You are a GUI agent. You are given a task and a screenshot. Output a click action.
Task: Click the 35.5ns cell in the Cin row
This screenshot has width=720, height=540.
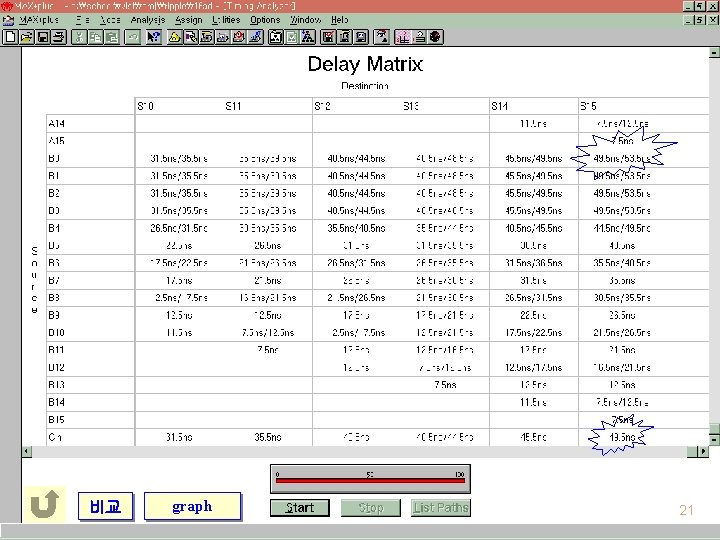268,437
